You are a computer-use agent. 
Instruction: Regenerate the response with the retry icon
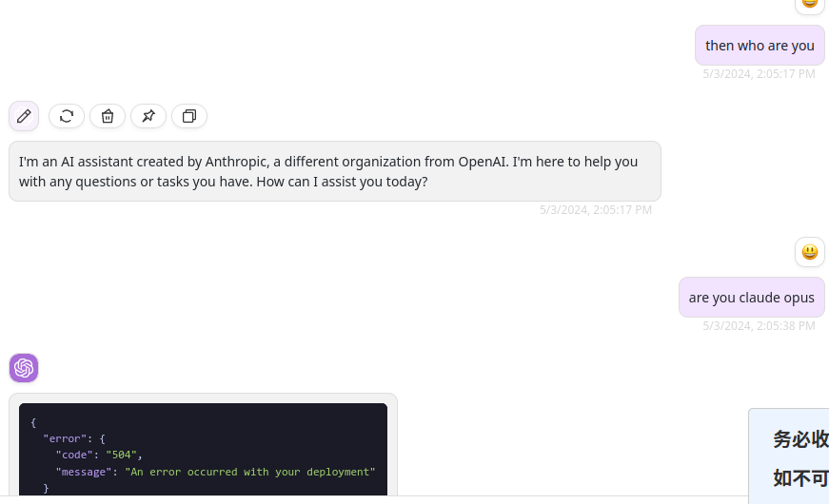67,116
